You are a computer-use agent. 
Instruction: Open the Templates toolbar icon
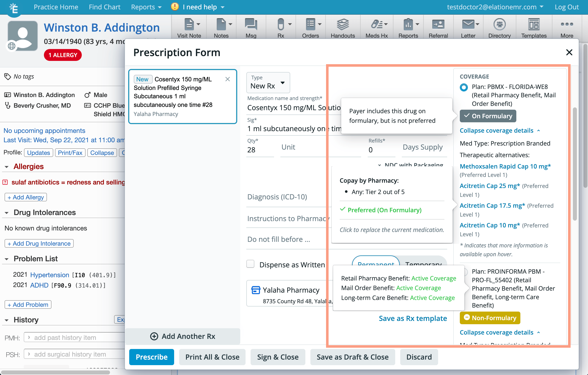point(534,24)
